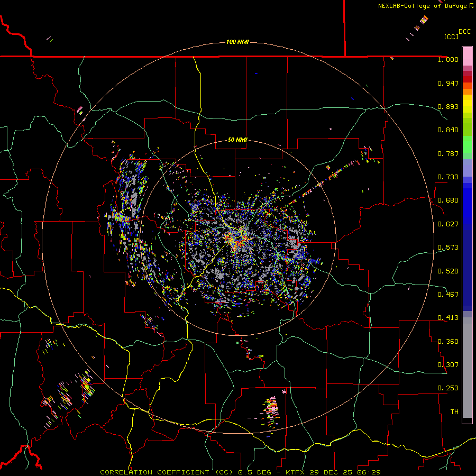Click the 0.627 value on the color scale

click(x=448, y=224)
